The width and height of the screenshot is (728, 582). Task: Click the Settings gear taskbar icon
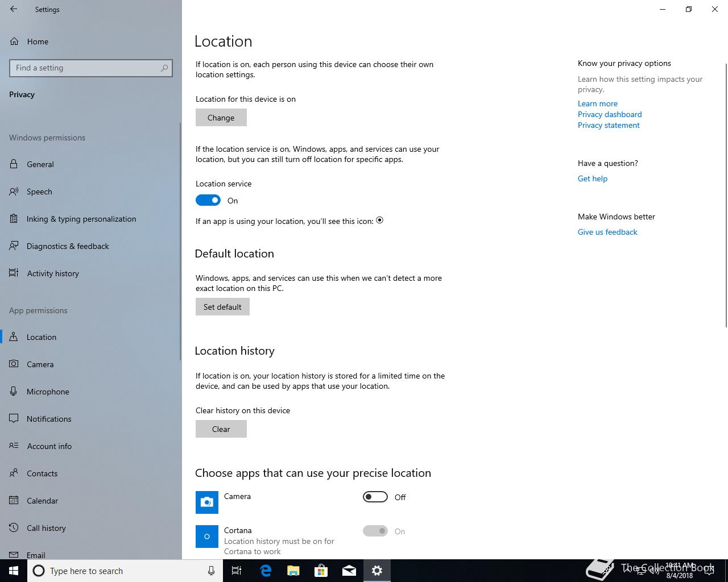377,571
